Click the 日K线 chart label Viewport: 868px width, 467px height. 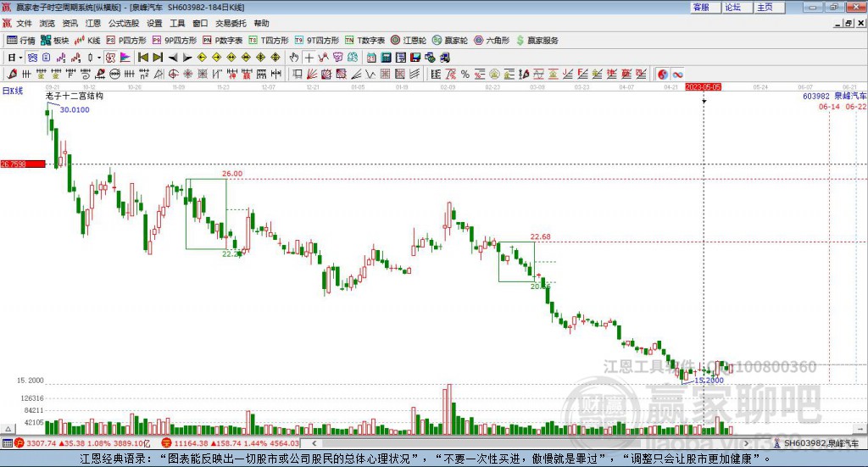(13, 91)
